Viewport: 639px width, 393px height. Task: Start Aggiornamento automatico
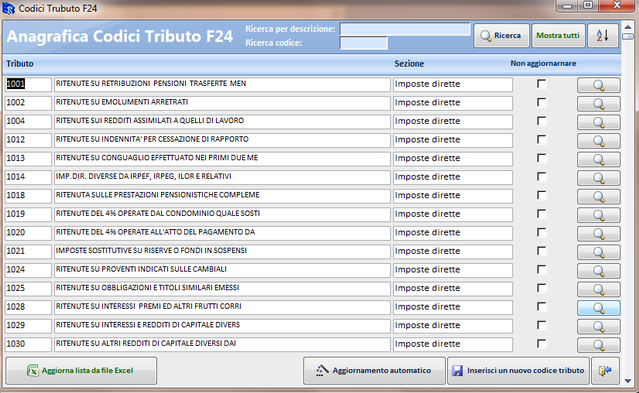click(x=374, y=371)
